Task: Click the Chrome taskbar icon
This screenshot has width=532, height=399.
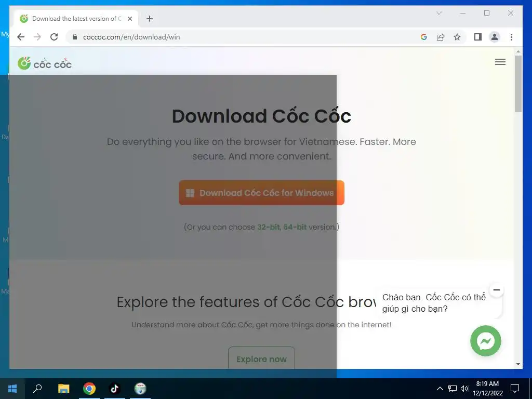Action: 89,389
